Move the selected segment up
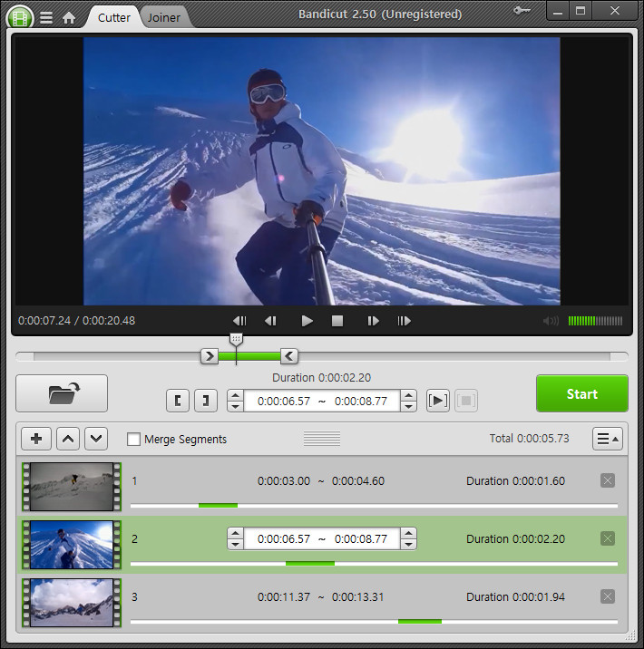This screenshot has height=649, width=644. coord(68,439)
